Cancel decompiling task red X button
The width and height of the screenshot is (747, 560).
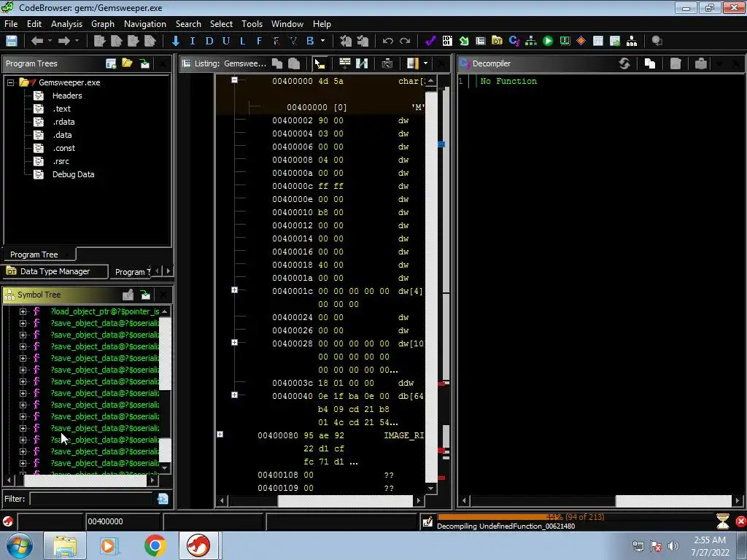point(741,521)
